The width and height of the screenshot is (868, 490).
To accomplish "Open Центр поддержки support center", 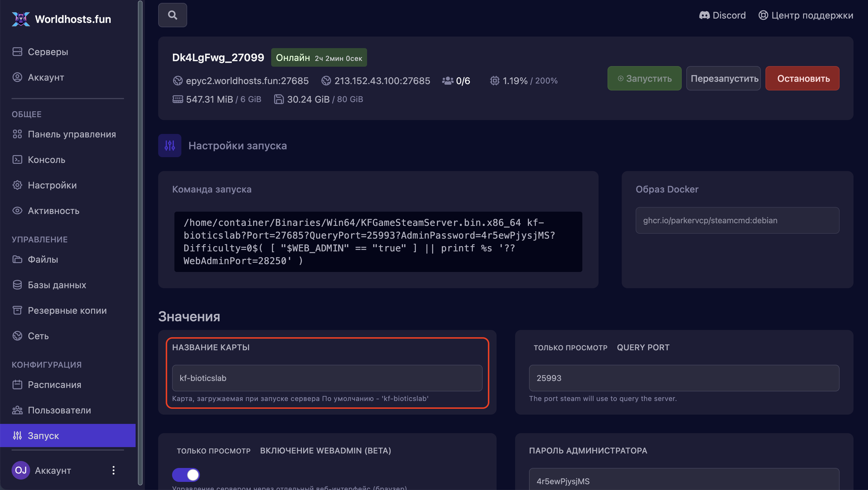I will [806, 15].
